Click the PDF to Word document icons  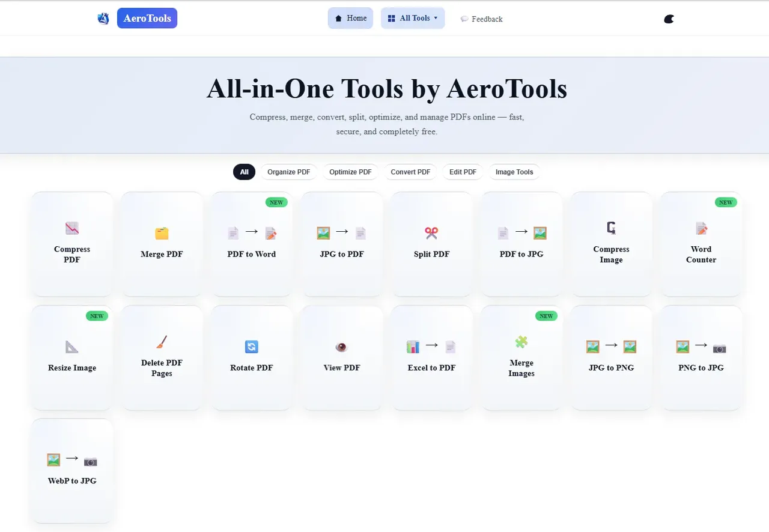click(252, 233)
